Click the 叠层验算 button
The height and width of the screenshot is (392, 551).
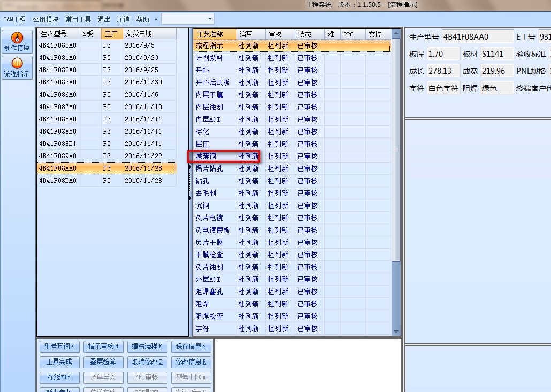click(103, 362)
